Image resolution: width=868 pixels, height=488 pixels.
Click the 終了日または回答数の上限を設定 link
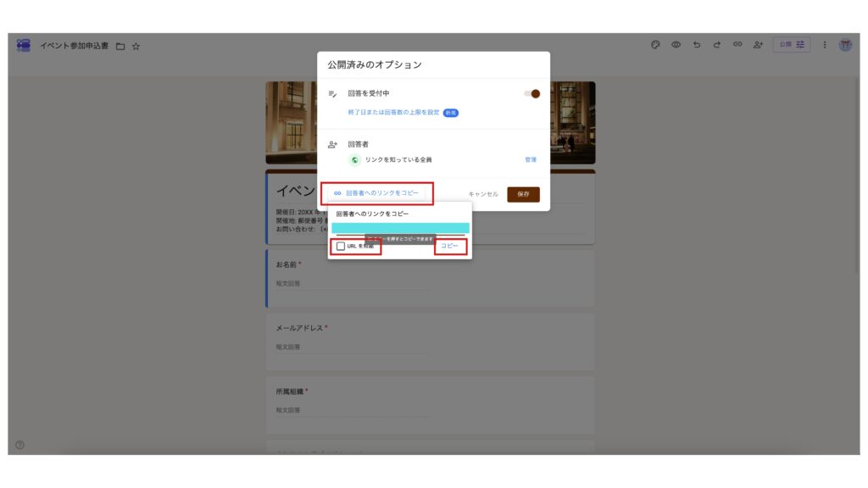[x=393, y=113]
